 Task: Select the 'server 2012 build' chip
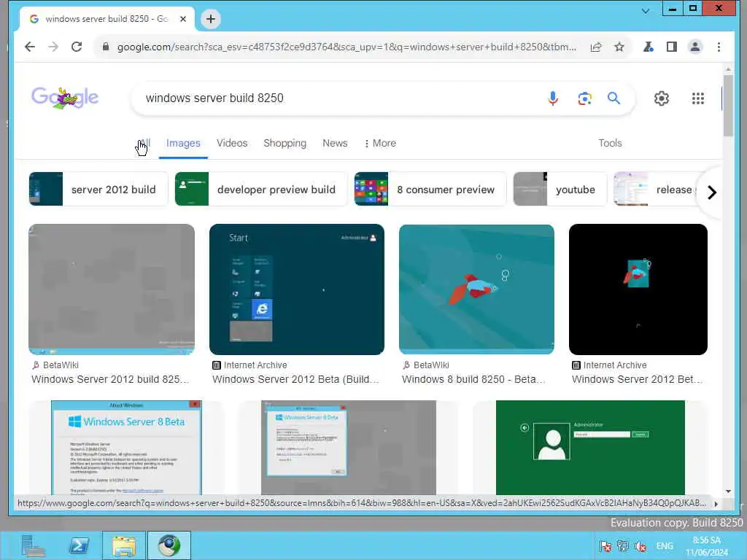98,189
